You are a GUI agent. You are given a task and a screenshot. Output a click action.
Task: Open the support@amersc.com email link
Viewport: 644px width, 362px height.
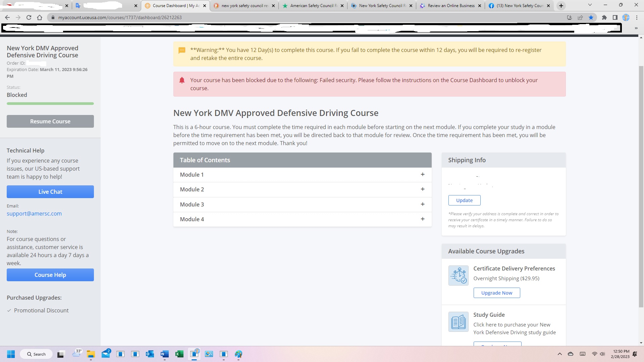click(34, 214)
